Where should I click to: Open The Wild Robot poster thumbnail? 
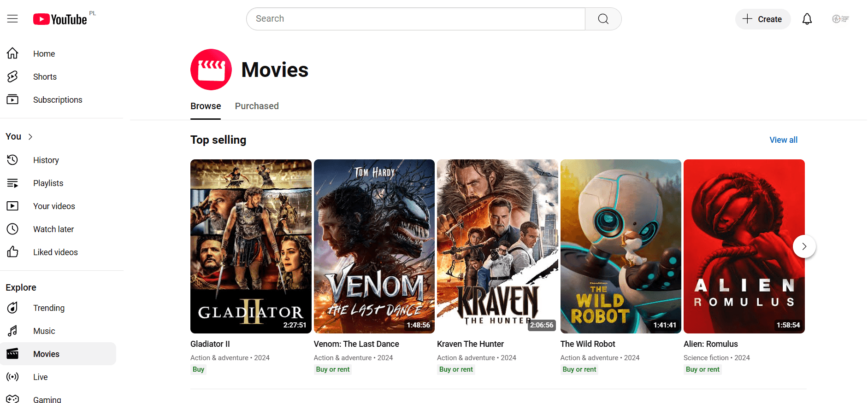pyautogui.click(x=621, y=246)
